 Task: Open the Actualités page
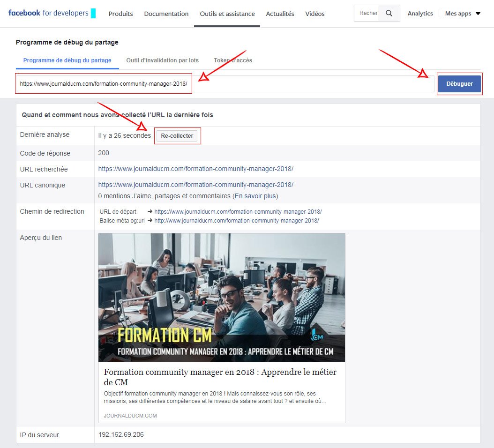point(280,14)
